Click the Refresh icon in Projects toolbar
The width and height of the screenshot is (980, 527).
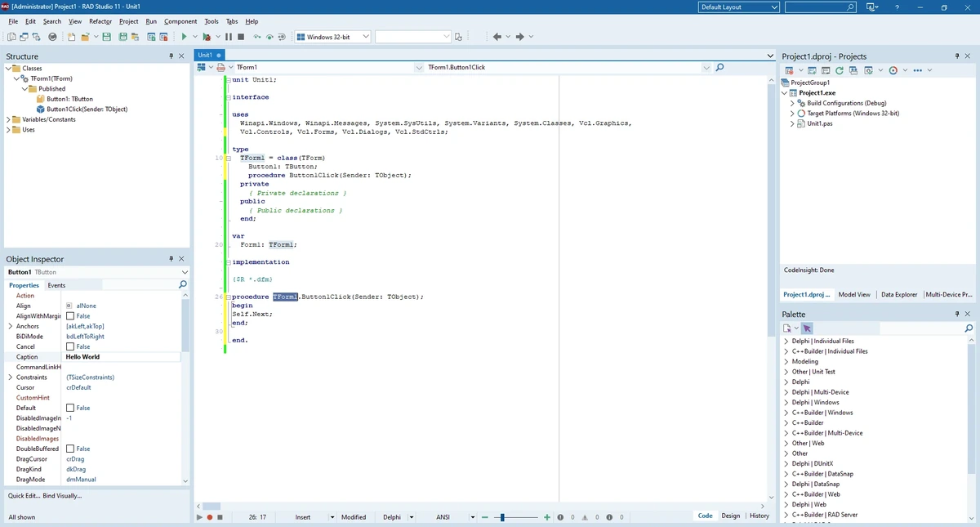(840, 70)
